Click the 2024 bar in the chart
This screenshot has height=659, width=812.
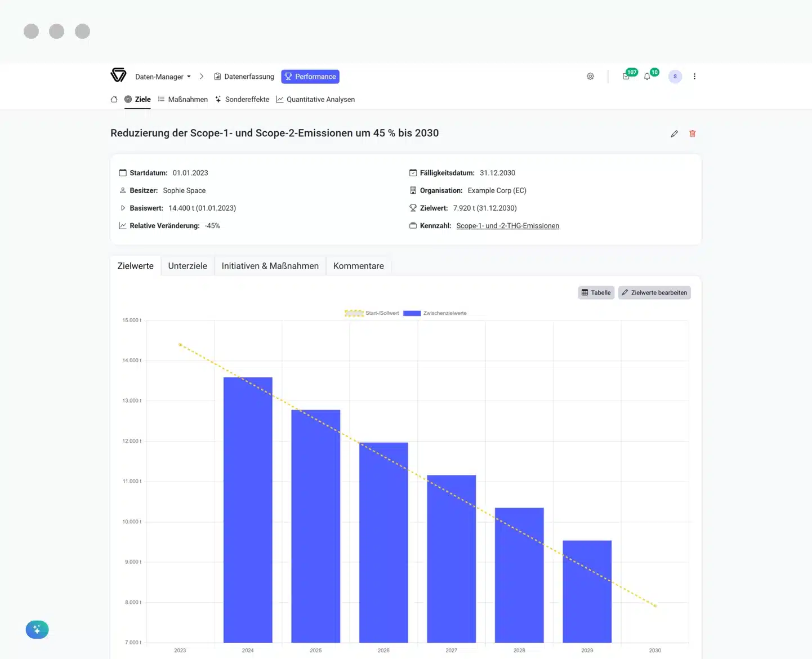(x=248, y=510)
